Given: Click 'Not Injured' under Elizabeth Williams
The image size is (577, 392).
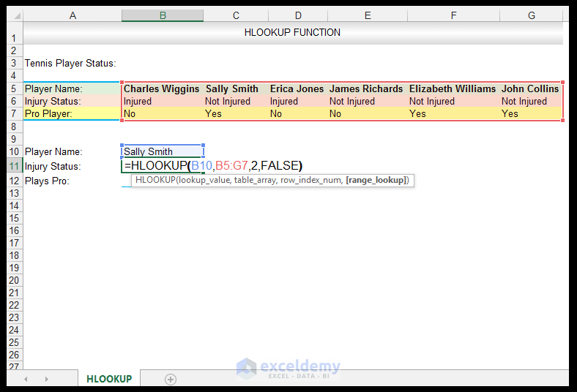Looking at the screenshot, I should (453, 101).
